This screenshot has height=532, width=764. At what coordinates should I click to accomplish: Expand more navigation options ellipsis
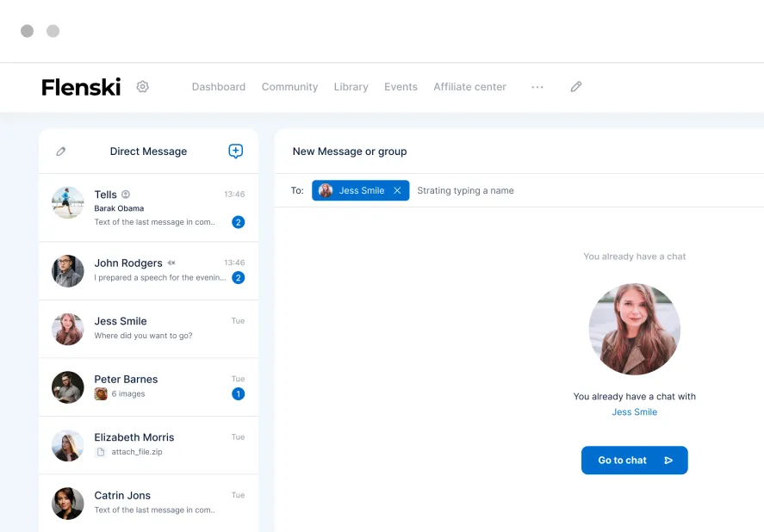click(x=537, y=87)
